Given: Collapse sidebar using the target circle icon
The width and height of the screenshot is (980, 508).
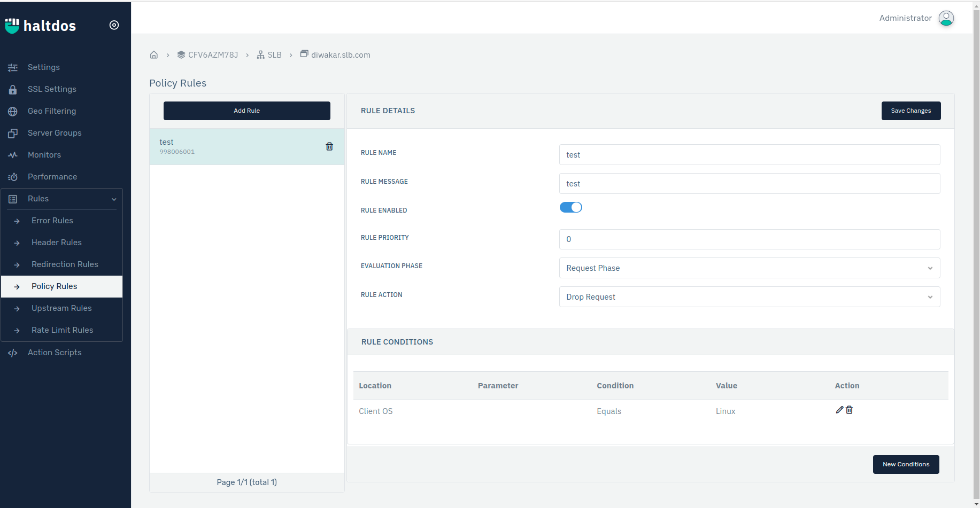Looking at the screenshot, I should pyautogui.click(x=114, y=25).
